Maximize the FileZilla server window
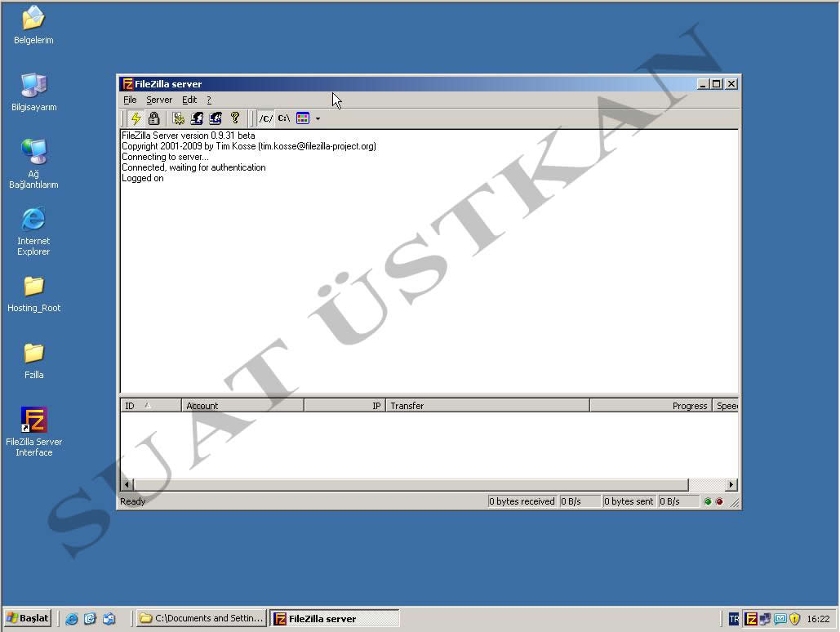 (x=716, y=84)
